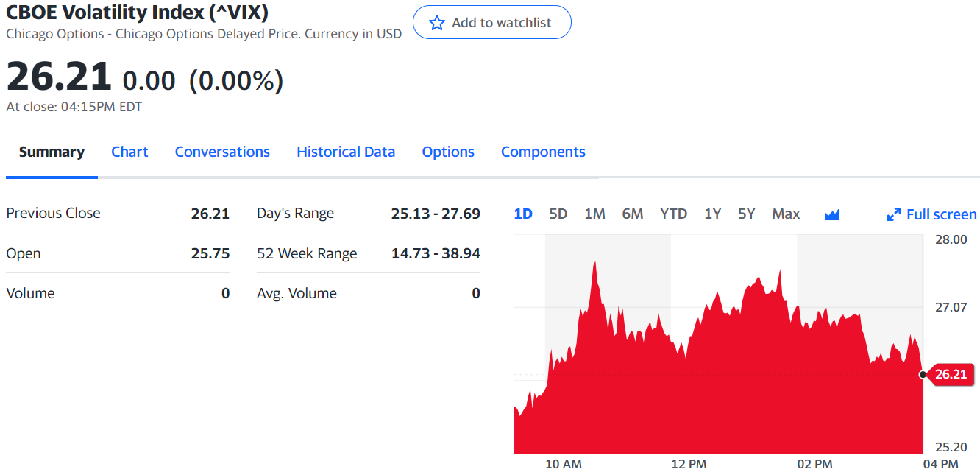Select the 5D chart range
The height and width of the screenshot is (475, 980).
558,214
